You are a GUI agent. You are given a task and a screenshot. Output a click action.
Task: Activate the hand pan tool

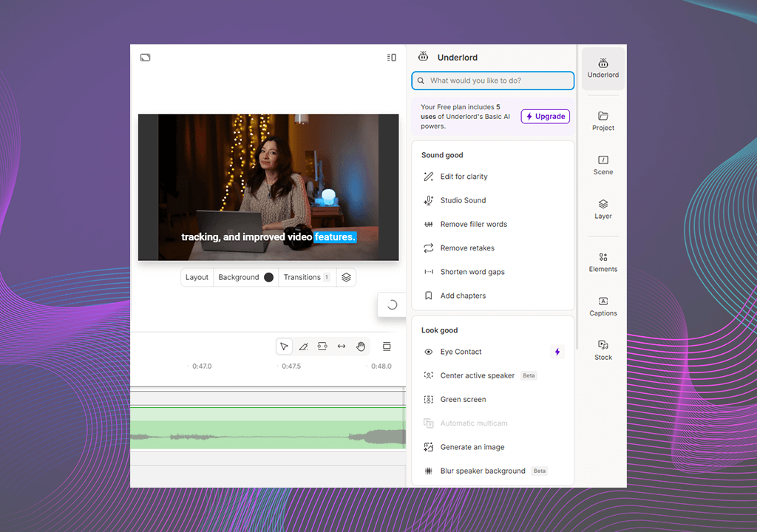click(x=361, y=347)
